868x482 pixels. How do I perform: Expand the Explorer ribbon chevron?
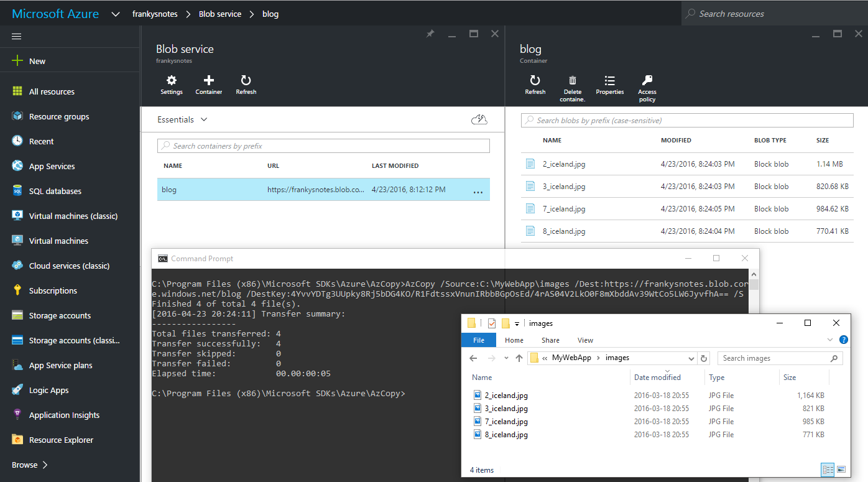pos(830,340)
